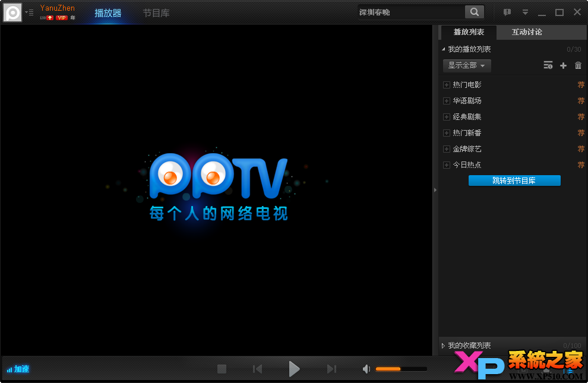Screen dimensions: 588x383
Task: Open the YanuZhen user profile
Action: coord(58,8)
